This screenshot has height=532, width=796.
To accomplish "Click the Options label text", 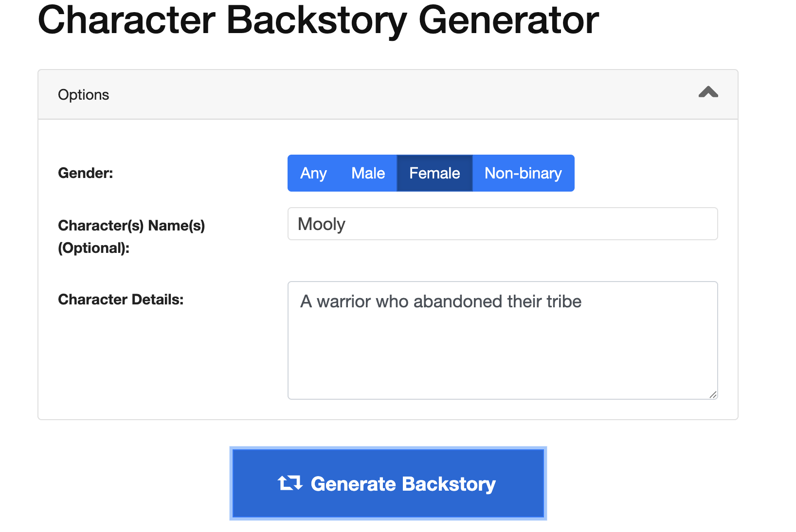I will click(84, 94).
